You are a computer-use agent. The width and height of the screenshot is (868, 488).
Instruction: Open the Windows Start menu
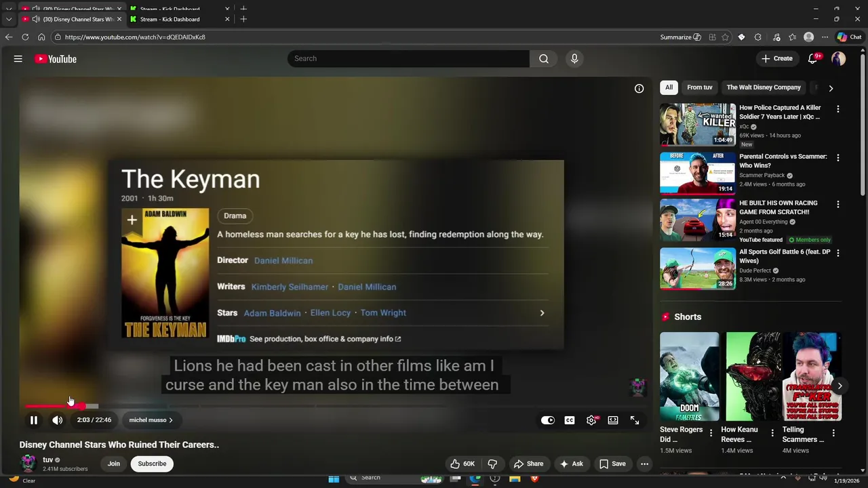click(x=334, y=479)
